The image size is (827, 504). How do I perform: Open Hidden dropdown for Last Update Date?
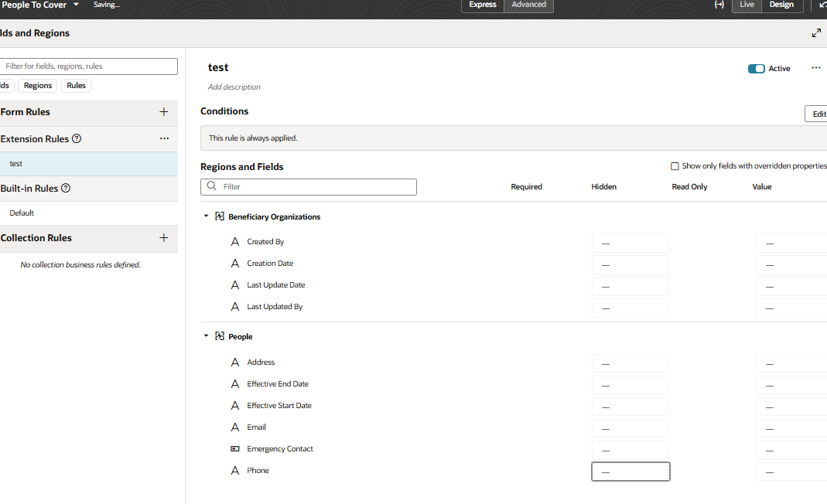631,286
